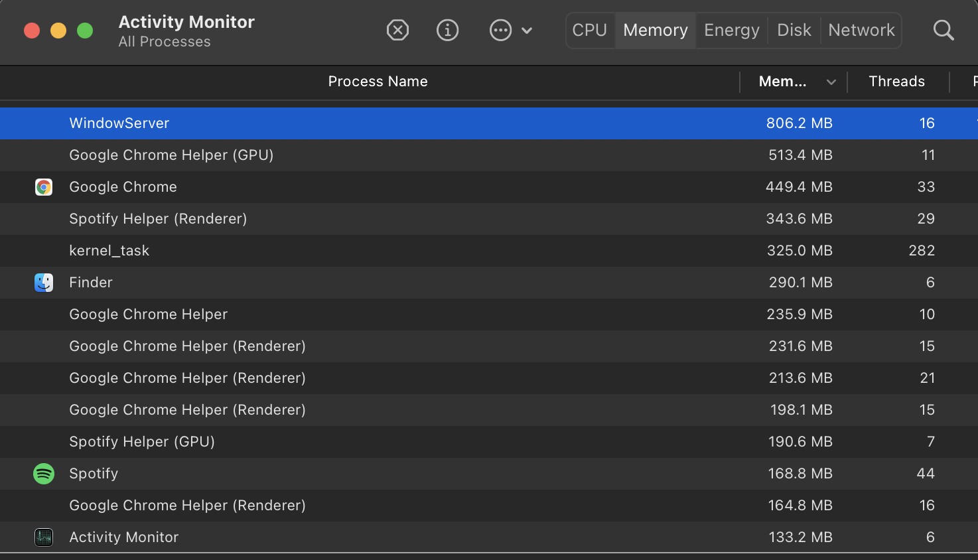Select the Google Chrome process name
The image size is (978, 560).
[x=123, y=187]
